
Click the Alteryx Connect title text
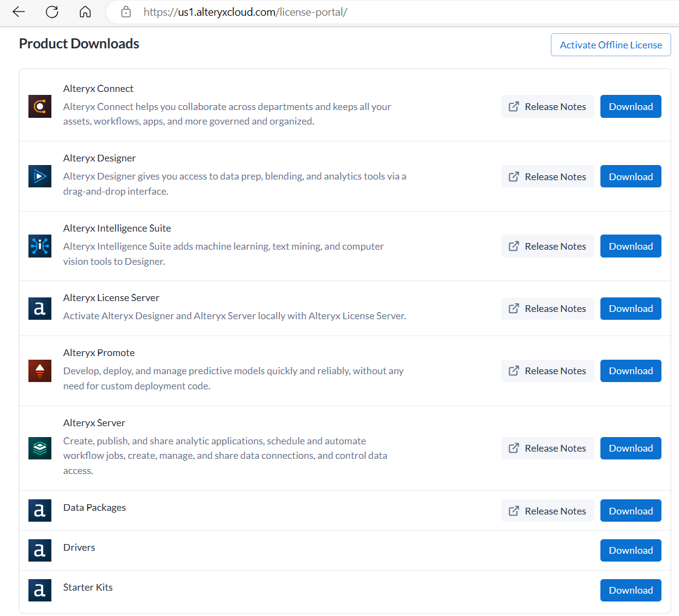tap(99, 88)
